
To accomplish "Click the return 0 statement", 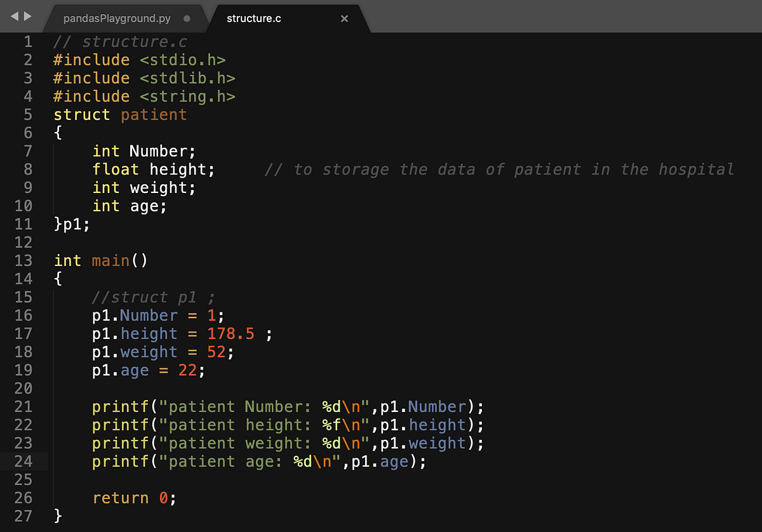I will [x=133, y=498].
